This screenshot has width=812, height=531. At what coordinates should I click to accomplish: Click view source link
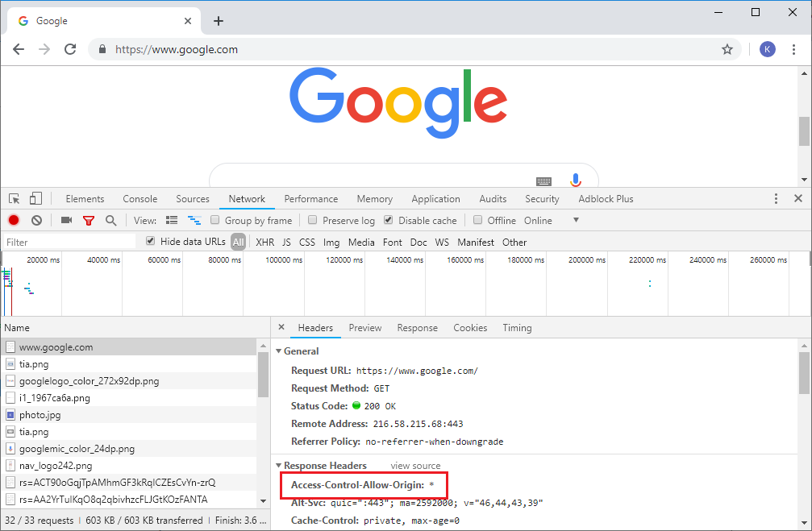pyautogui.click(x=415, y=466)
